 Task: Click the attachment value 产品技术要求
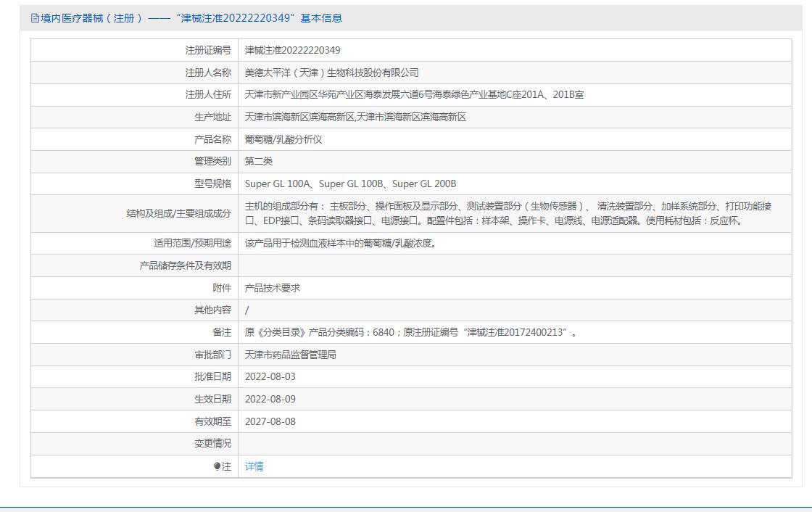(x=272, y=288)
